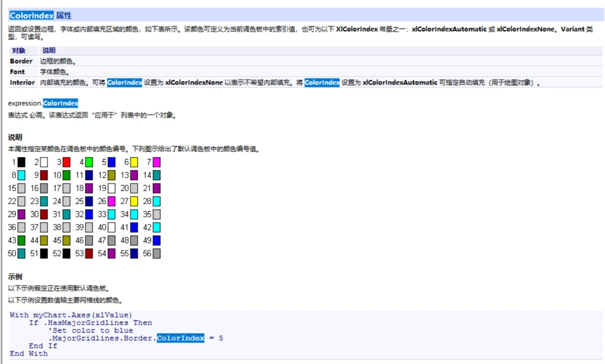
Task: Pick the blue swatch numbered 32
Action: pos(89,214)
